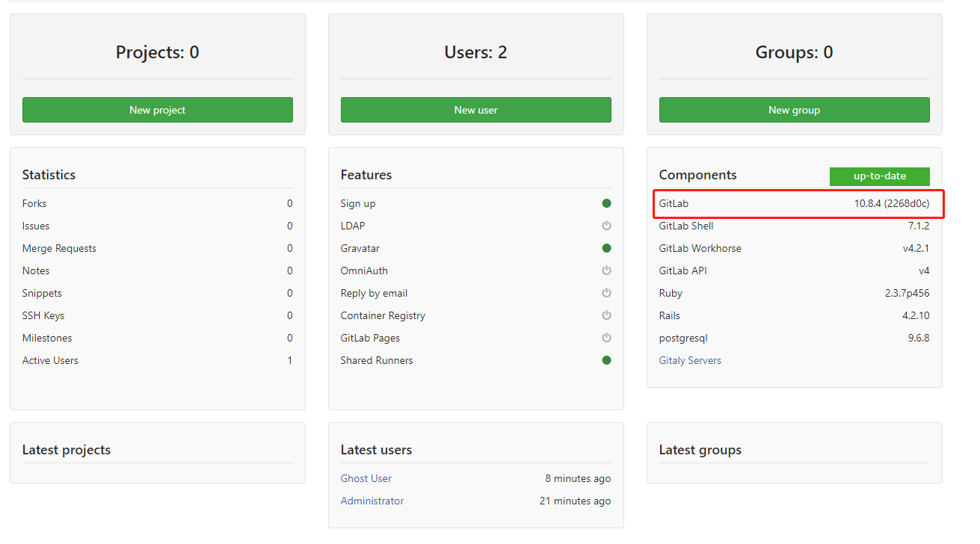Viewport: 980px width, 544px height.
Task: Click the up-to-date version badge
Action: click(879, 176)
